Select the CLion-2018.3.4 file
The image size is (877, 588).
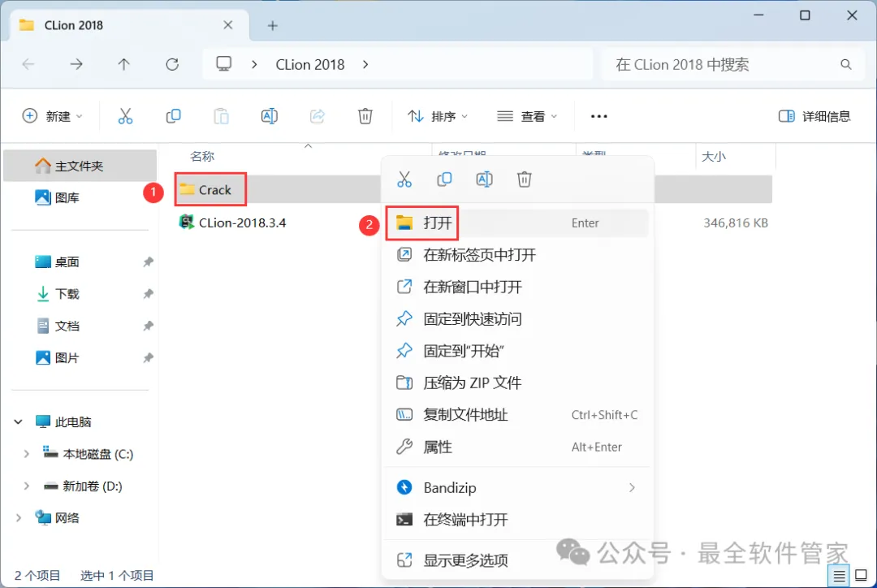pos(233,223)
